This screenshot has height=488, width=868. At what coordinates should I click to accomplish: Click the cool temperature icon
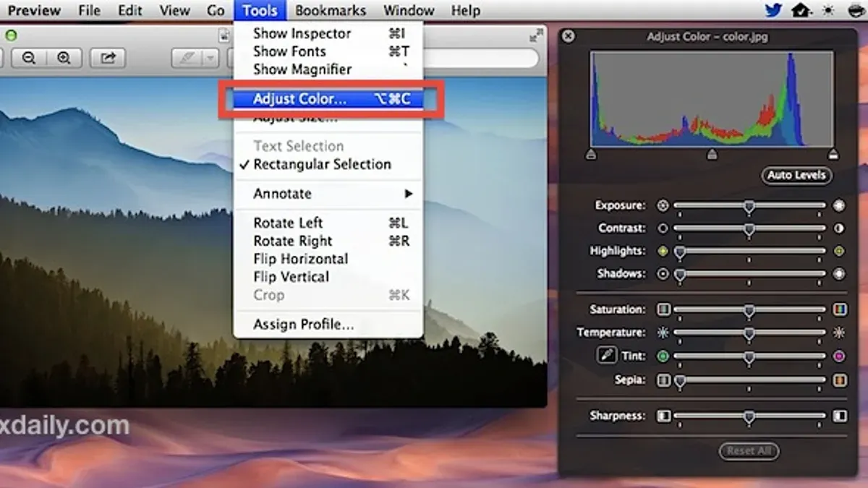pyautogui.click(x=663, y=333)
